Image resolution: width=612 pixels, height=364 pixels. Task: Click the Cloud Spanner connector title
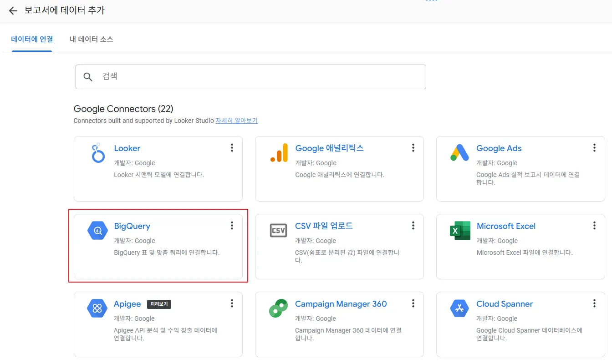tap(505, 304)
